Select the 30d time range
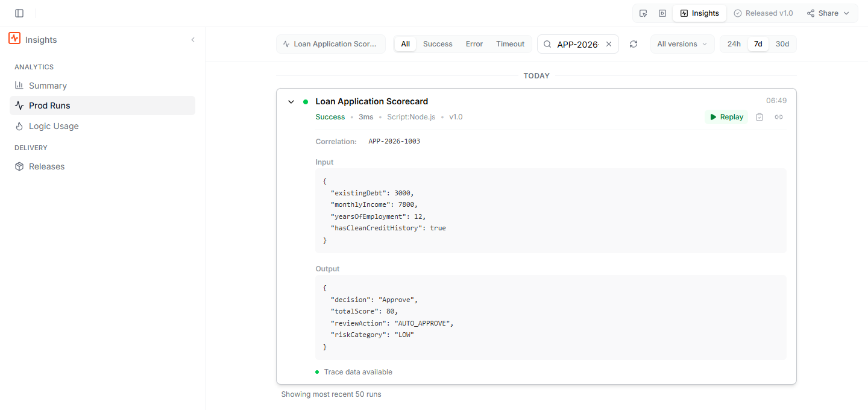The height and width of the screenshot is (410, 868). click(782, 44)
